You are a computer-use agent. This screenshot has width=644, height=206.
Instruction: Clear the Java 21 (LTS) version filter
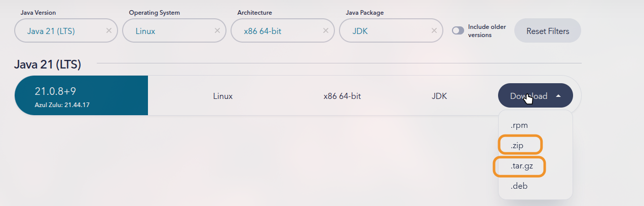[x=108, y=31]
